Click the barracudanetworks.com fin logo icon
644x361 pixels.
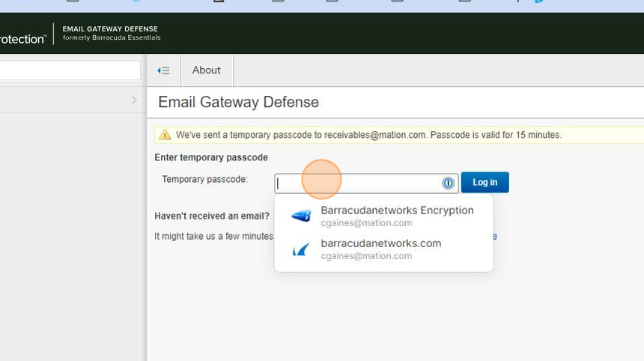[301, 249]
